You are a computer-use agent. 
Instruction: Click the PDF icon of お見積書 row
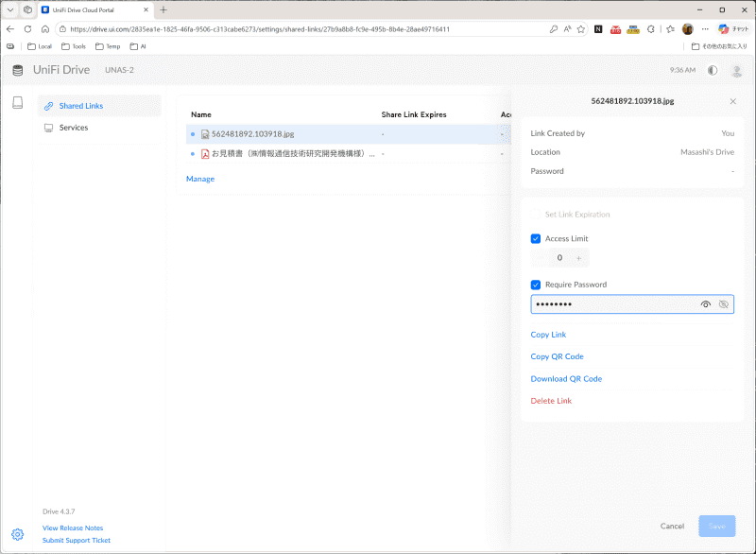pos(205,154)
